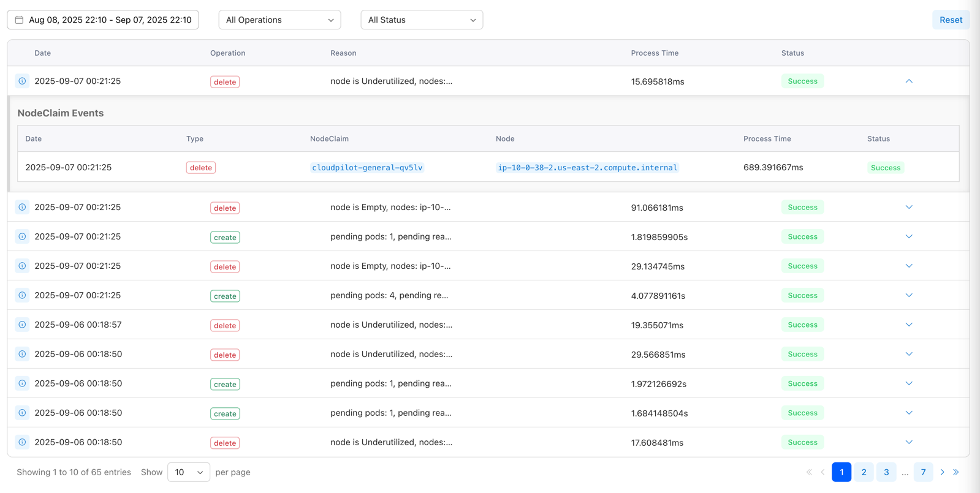
Task: Click the 2025-09-06 00:18:57 date cell
Action: point(78,325)
